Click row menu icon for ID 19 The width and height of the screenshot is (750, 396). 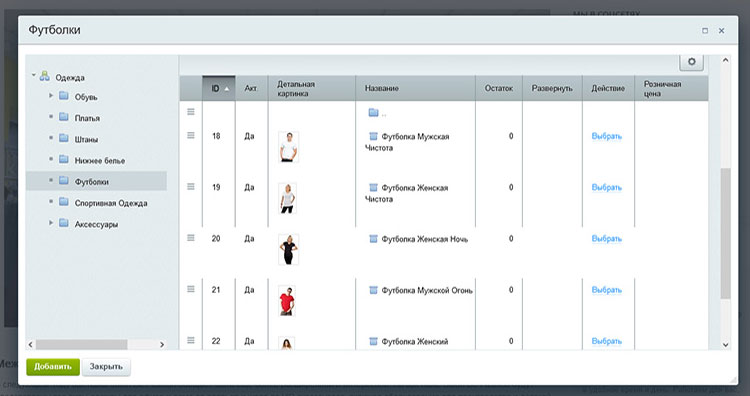click(x=191, y=187)
